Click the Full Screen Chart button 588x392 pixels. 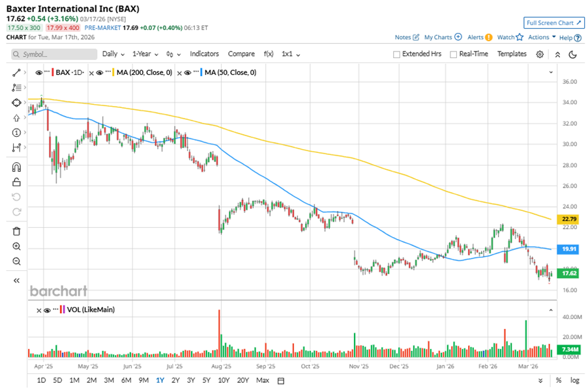(x=554, y=23)
